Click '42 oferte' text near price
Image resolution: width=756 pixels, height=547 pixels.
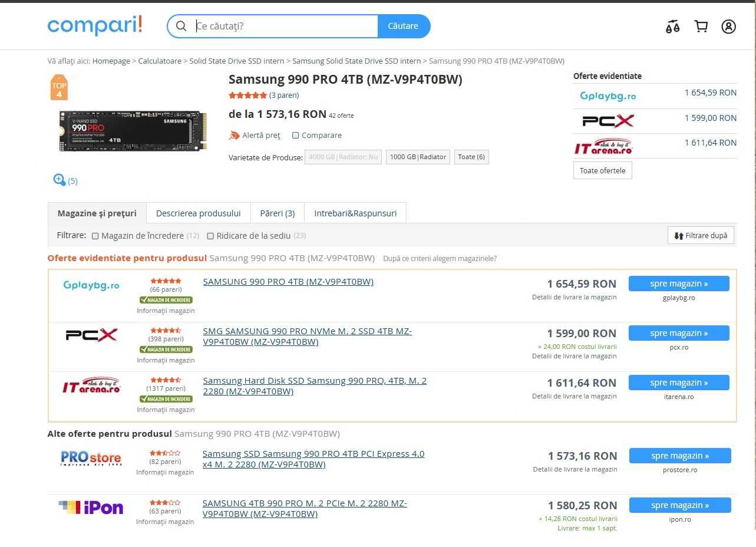pos(342,116)
